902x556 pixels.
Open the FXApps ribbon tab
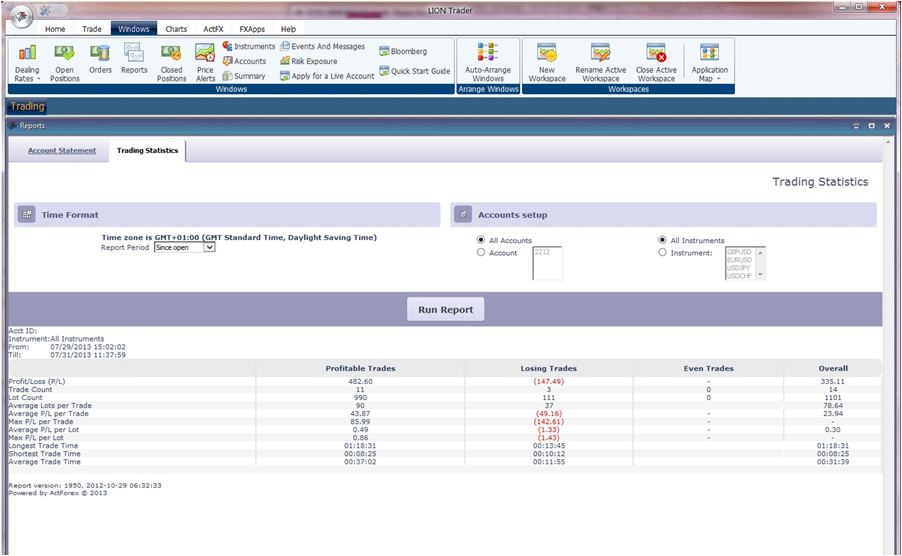[x=252, y=29]
